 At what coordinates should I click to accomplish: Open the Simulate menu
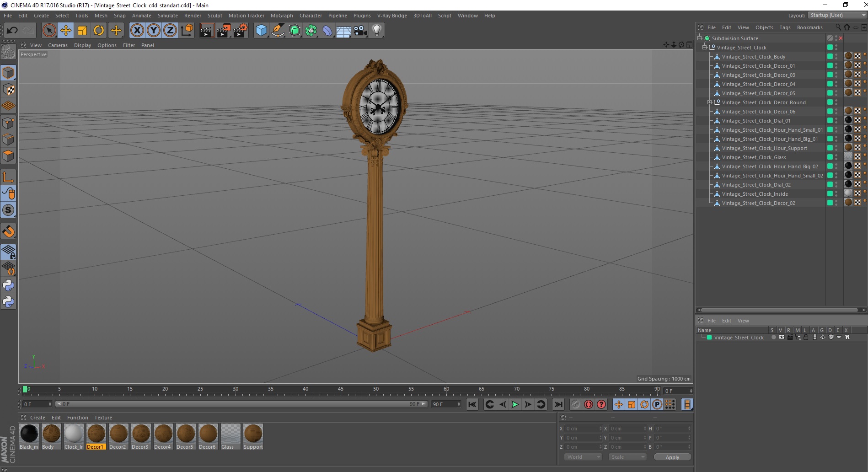point(168,16)
